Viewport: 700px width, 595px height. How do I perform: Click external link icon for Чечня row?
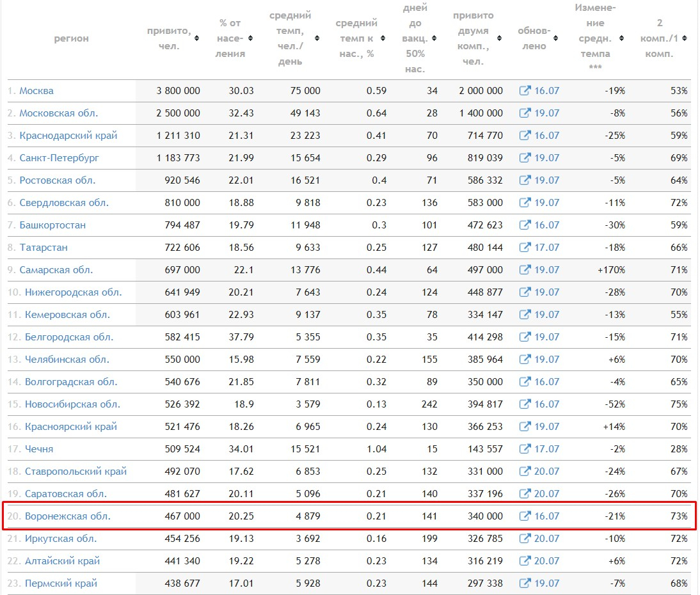pos(525,449)
